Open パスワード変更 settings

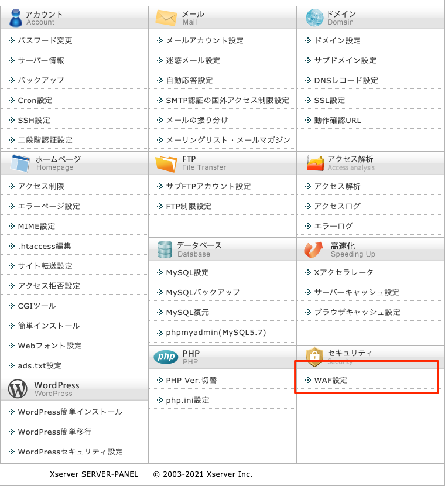coord(45,40)
